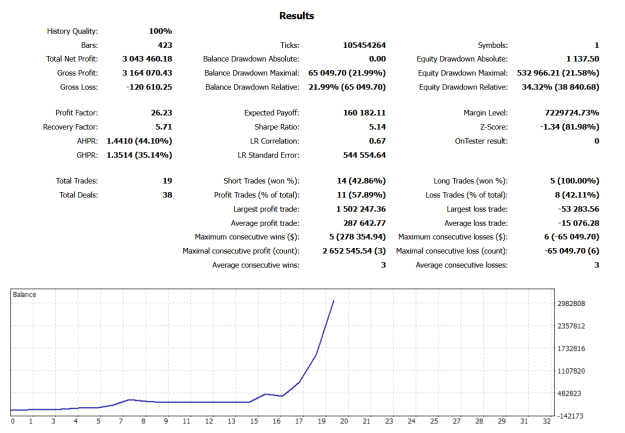Click the end of the balance curve

333,301
